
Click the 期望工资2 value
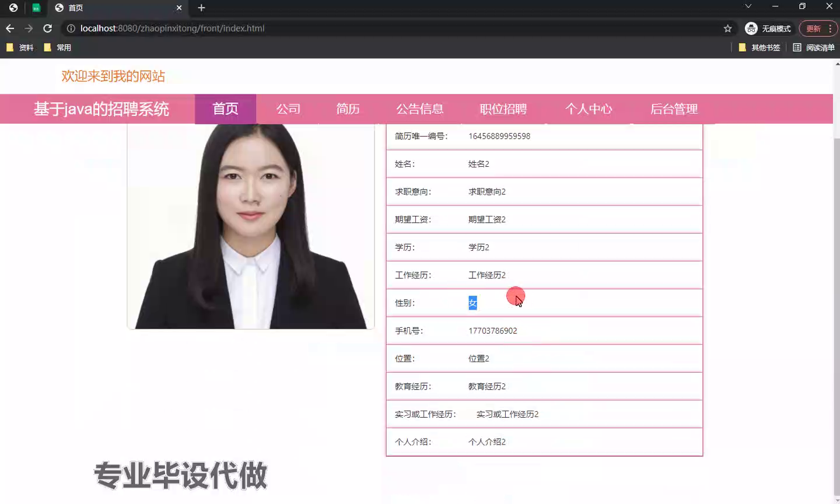[x=487, y=219]
